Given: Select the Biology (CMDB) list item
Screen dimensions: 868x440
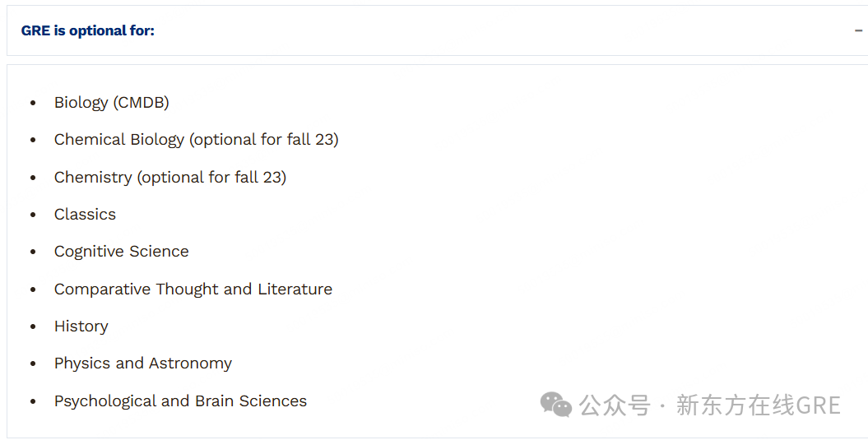Looking at the screenshot, I should [112, 103].
